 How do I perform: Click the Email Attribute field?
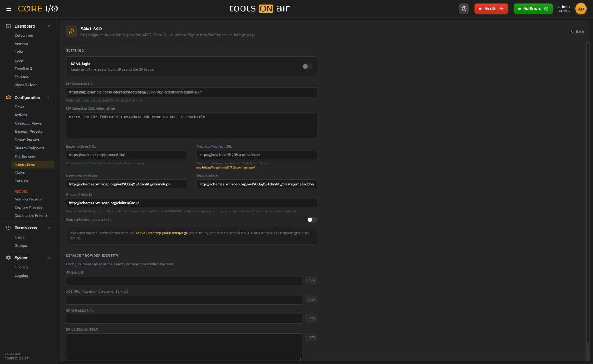[257, 184]
